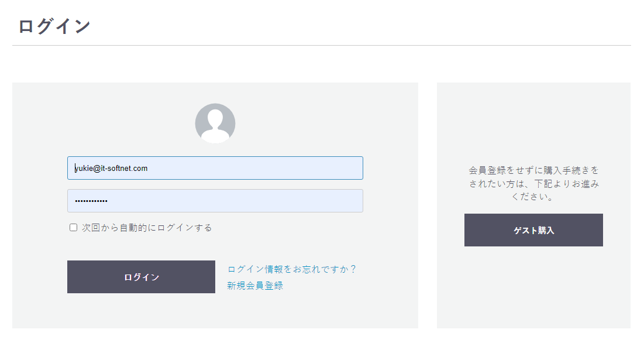Click the gray user avatar icon

coord(215,124)
